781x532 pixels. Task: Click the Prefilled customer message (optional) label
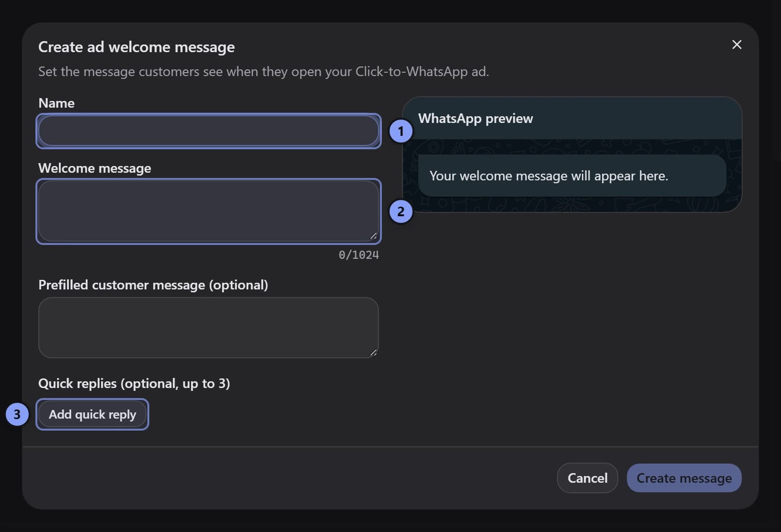click(x=153, y=285)
